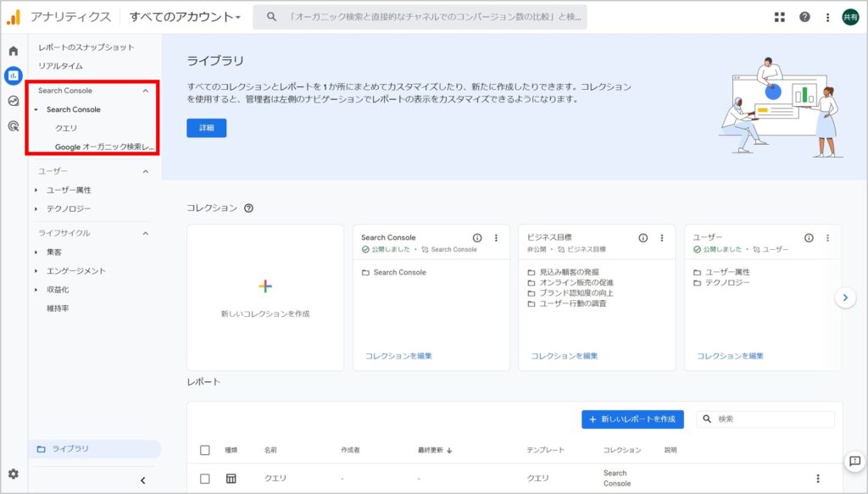Image resolution: width=868 pixels, height=494 pixels.
Task: Open the Advertising icon in left rail
Action: click(x=14, y=125)
